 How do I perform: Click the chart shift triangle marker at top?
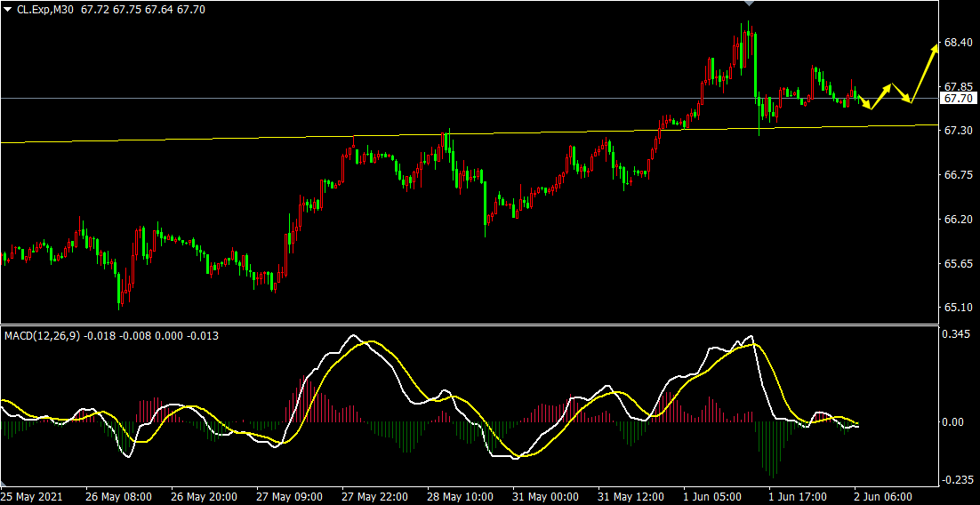click(749, 4)
